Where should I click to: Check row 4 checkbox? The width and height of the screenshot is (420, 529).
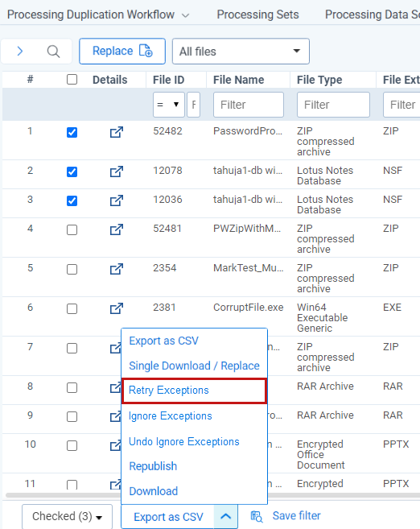tap(72, 229)
